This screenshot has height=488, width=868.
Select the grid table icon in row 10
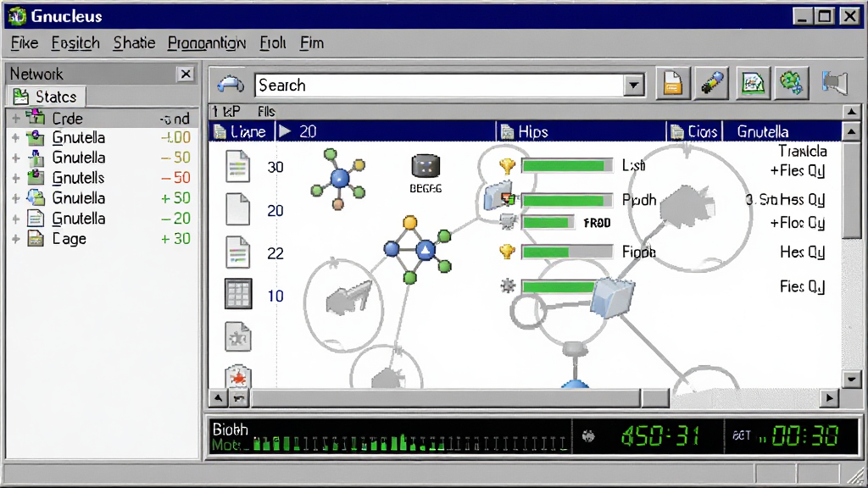click(238, 294)
